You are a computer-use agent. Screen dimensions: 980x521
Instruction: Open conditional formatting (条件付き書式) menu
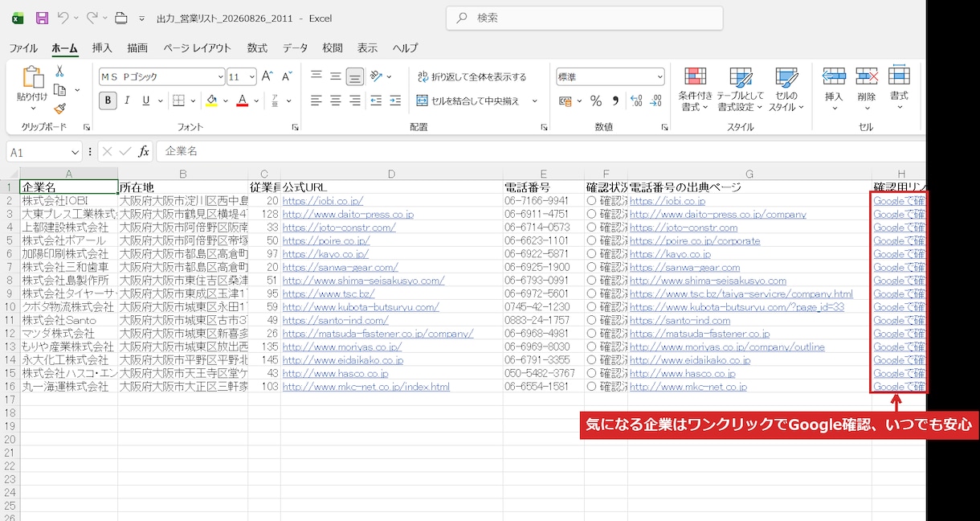[695, 89]
